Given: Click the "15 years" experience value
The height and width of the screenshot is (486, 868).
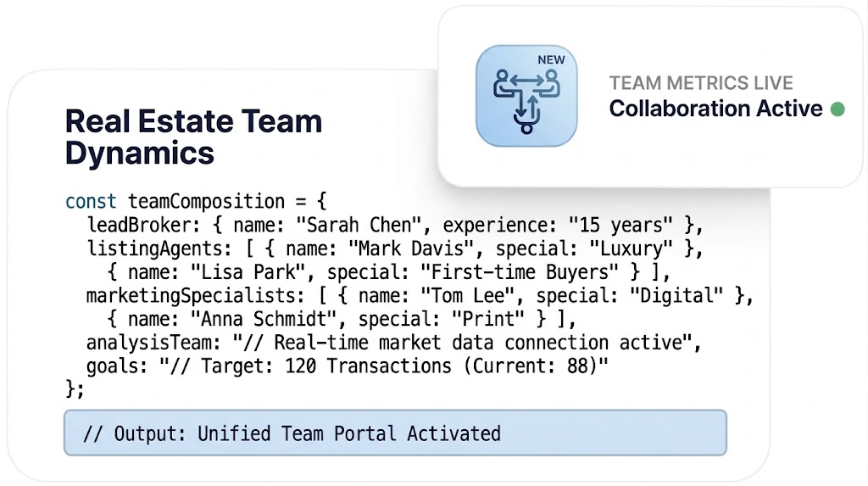Looking at the screenshot, I should click(620, 226).
